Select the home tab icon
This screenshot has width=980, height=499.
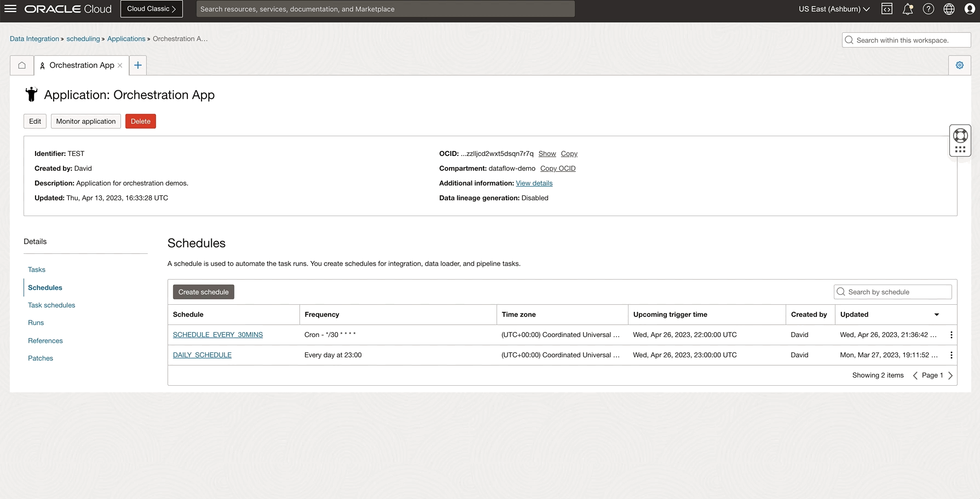(x=21, y=65)
